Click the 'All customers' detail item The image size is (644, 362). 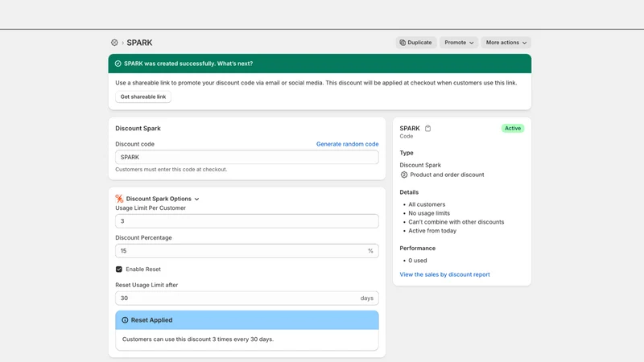click(x=427, y=204)
